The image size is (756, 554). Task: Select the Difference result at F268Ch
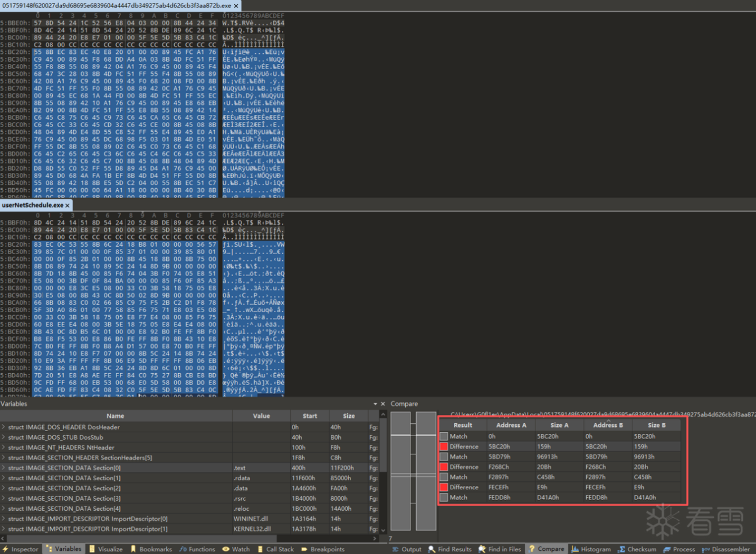pyautogui.click(x=560, y=467)
